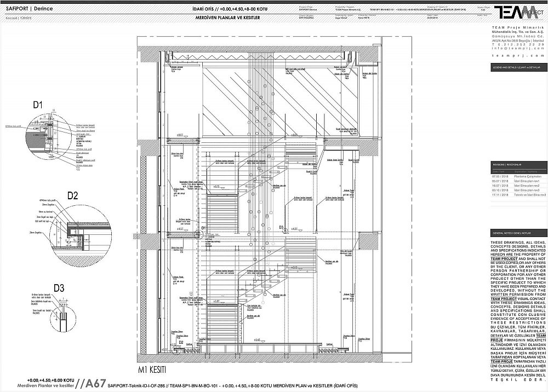The height and width of the screenshot is (392, 548).
Task: Click 'TEAM Proje Mimarlık' company name text
Action: point(518,27)
